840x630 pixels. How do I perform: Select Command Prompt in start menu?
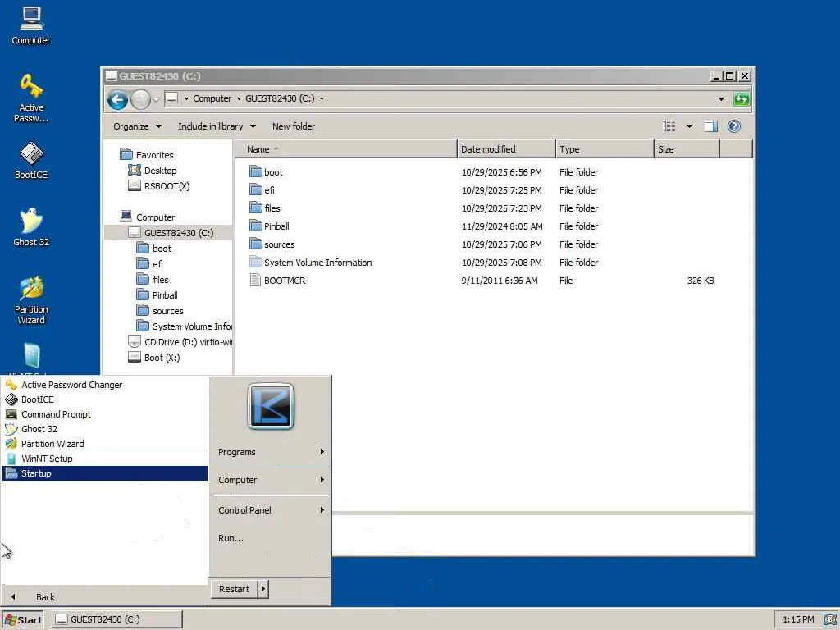pyautogui.click(x=56, y=414)
